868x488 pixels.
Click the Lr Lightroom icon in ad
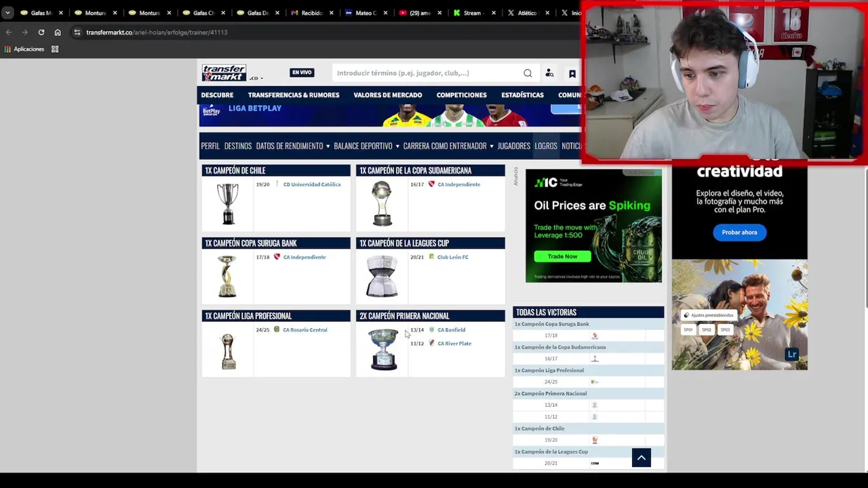792,354
